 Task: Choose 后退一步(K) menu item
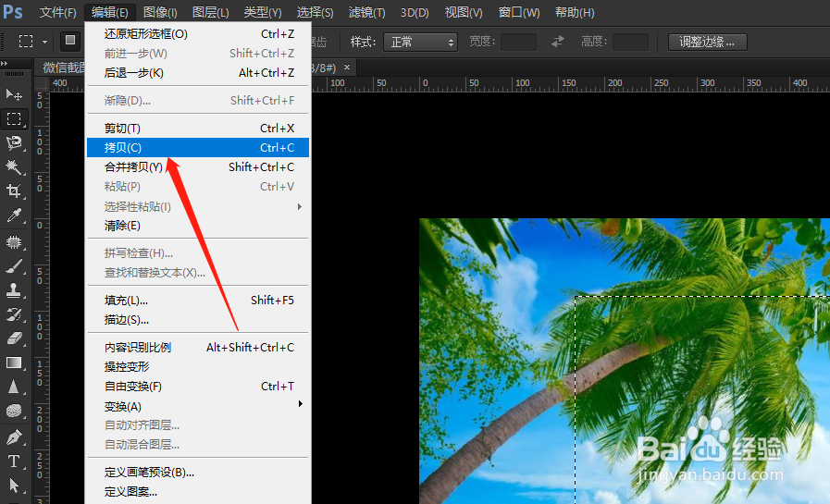point(198,73)
